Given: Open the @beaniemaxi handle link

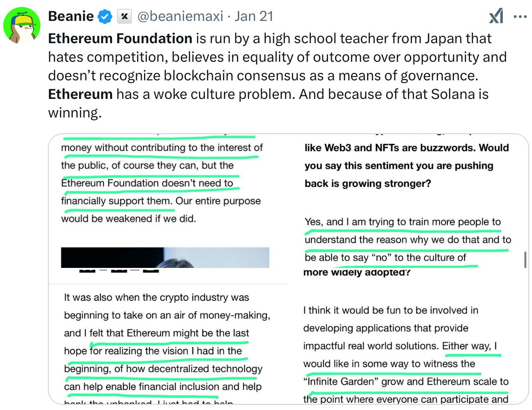Looking at the screenshot, I should coord(181,17).
